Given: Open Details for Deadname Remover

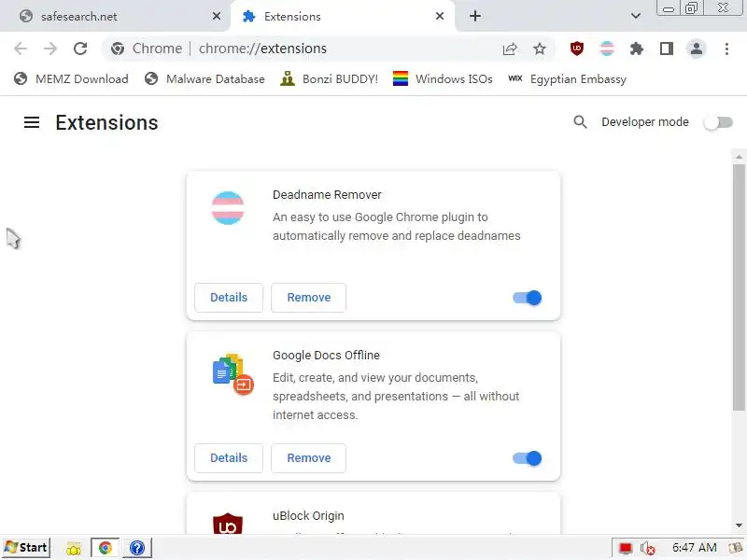Looking at the screenshot, I should pyautogui.click(x=229, y=298).
